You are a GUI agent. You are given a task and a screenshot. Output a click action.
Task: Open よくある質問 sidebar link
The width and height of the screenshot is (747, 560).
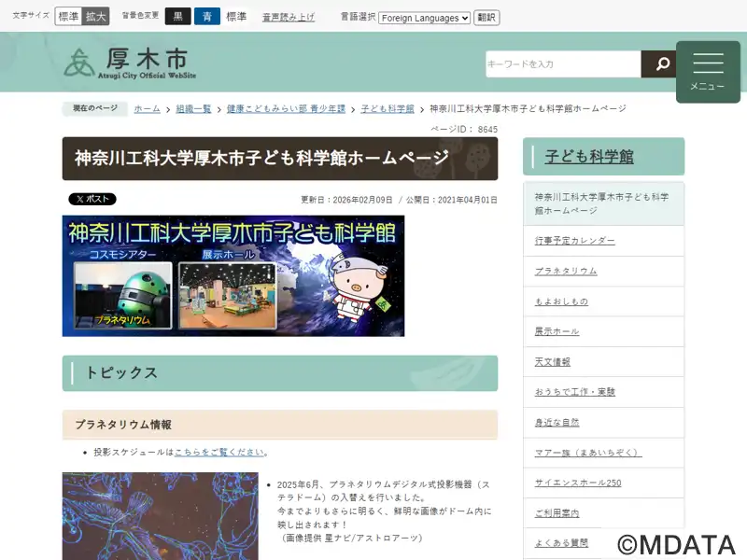click(561, 543)
